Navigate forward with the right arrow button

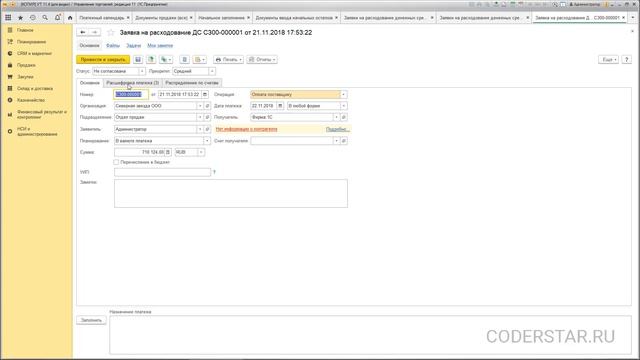point(95,32)
